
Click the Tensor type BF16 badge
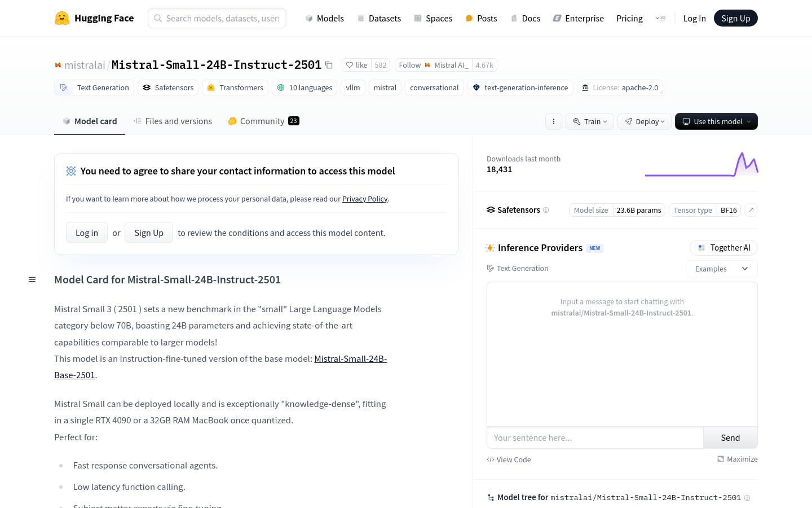tap(705, 210)
